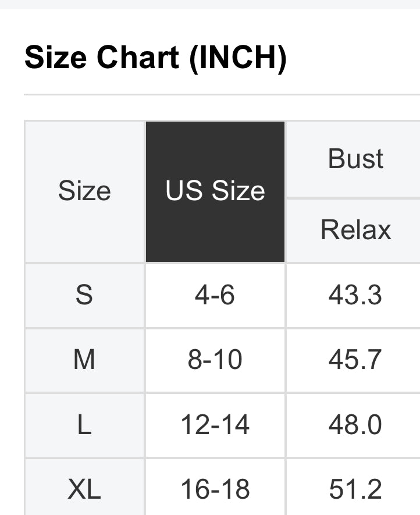Screen dimensions: 420x515
Task: Click the "16-18" US size cell
Action: point(215,489)
